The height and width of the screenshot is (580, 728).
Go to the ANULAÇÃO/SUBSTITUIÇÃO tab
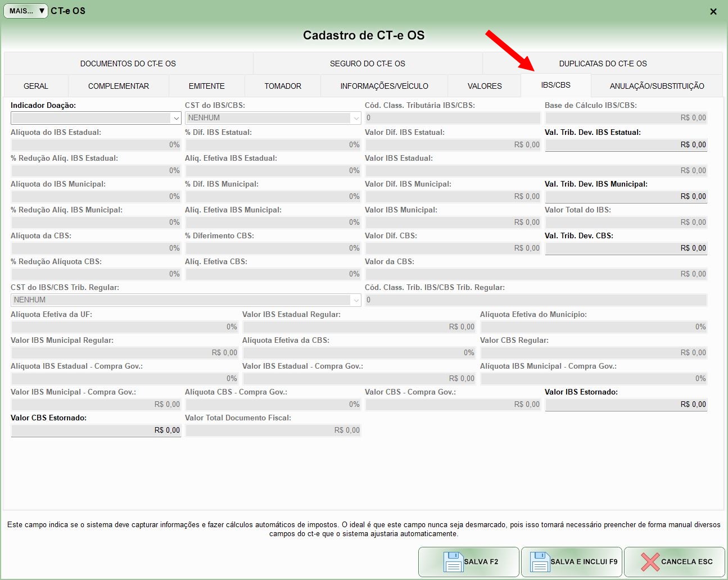click(x=657, y=86)
